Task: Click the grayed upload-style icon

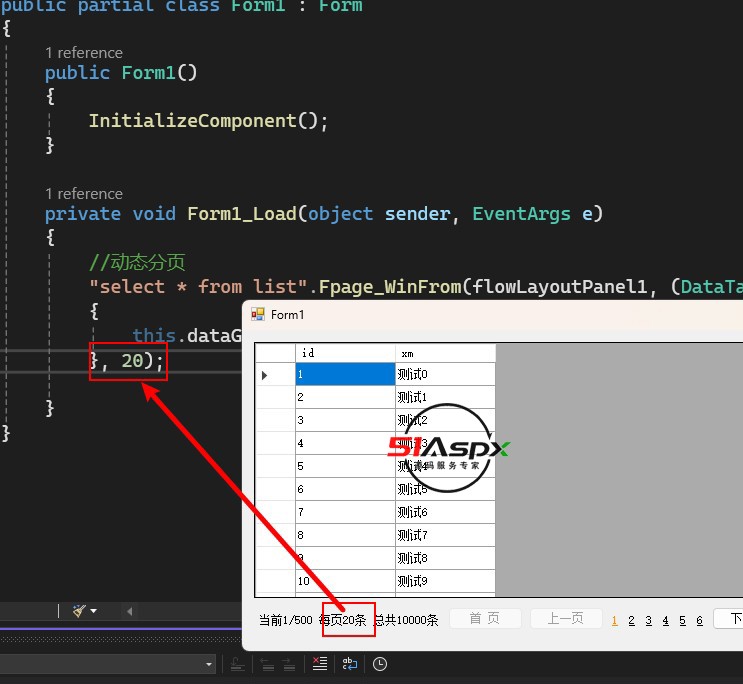Action: pyautogui.click(x=237, y=664)
